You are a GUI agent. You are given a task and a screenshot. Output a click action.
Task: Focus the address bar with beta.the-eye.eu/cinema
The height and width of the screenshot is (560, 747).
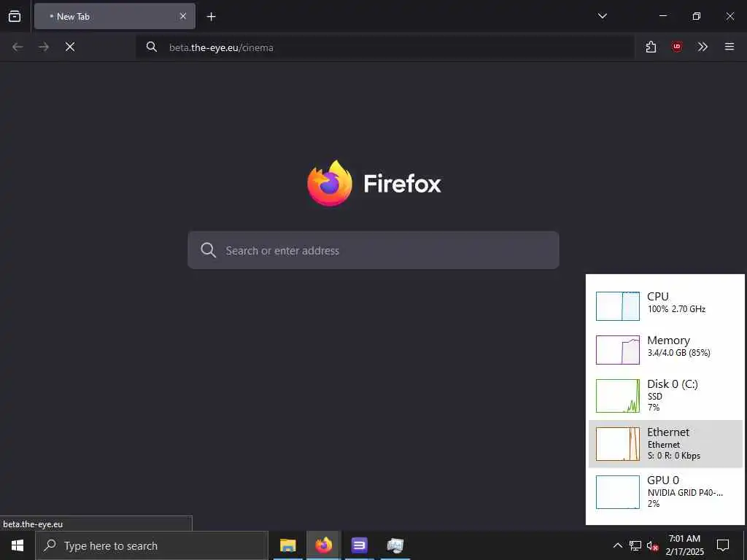(x=385, y=47)
